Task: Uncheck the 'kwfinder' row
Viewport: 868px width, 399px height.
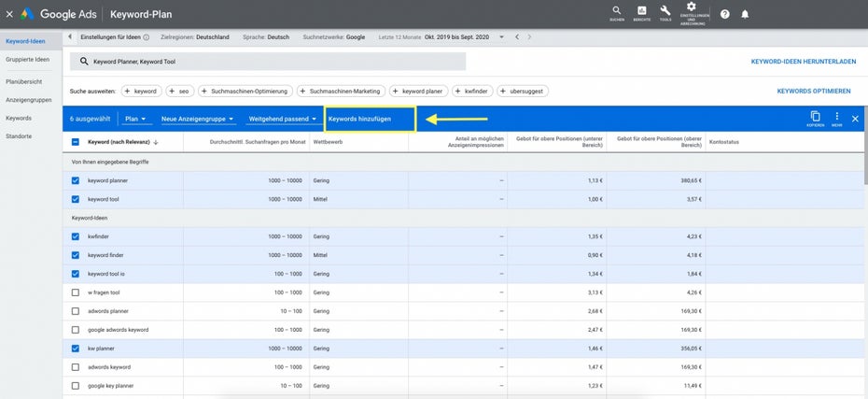Action: pos(76,236)
